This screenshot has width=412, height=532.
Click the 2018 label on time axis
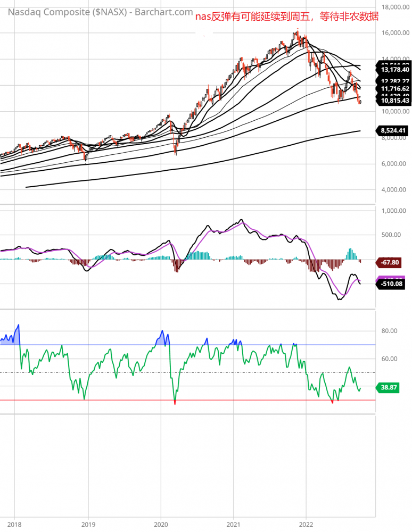click(x=15, y=523)
